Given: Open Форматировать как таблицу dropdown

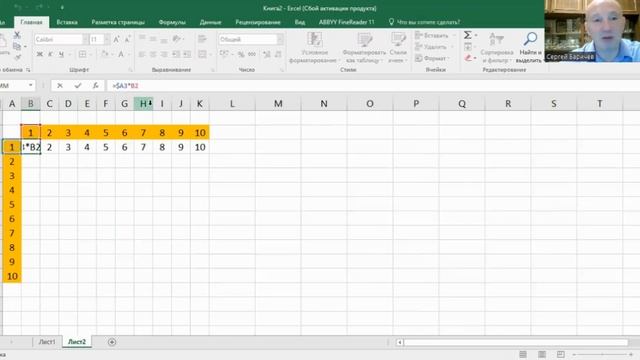Looking at the screenshot, I should [364, 48].
